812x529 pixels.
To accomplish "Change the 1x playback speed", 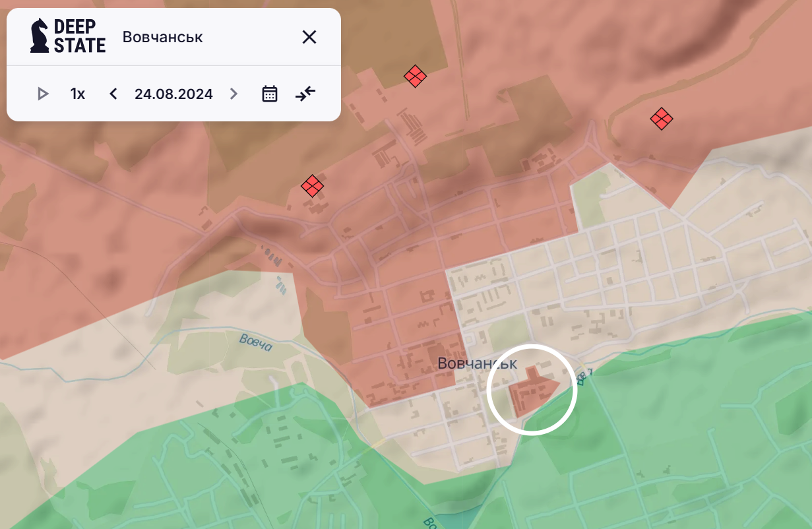I will 78,94.
